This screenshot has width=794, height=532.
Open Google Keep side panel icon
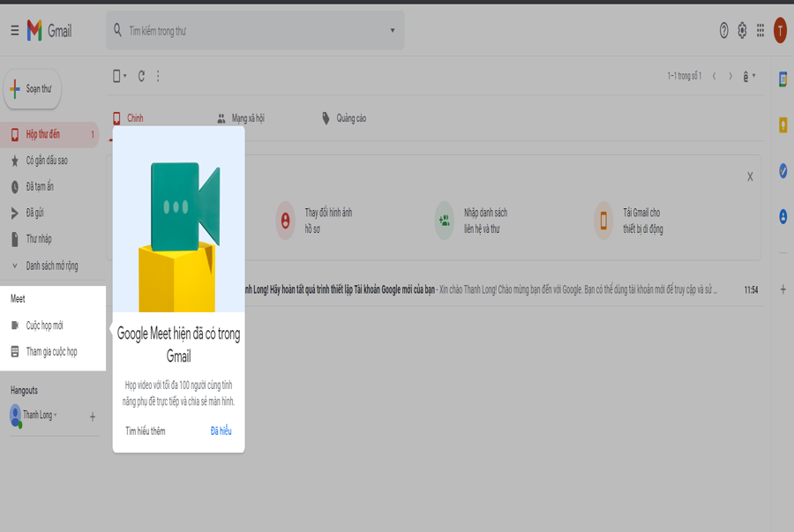(783, 124)
